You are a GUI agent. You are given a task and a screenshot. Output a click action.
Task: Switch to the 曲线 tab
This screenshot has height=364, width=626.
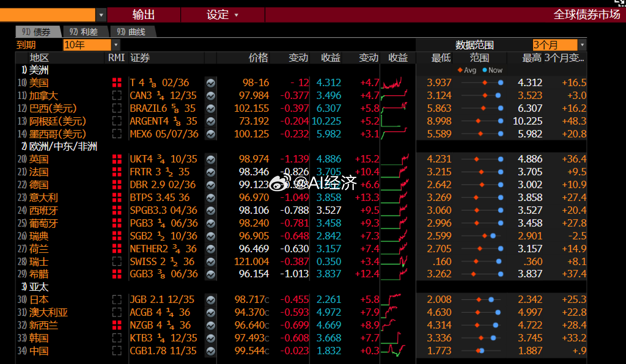[x=131, y=32]
